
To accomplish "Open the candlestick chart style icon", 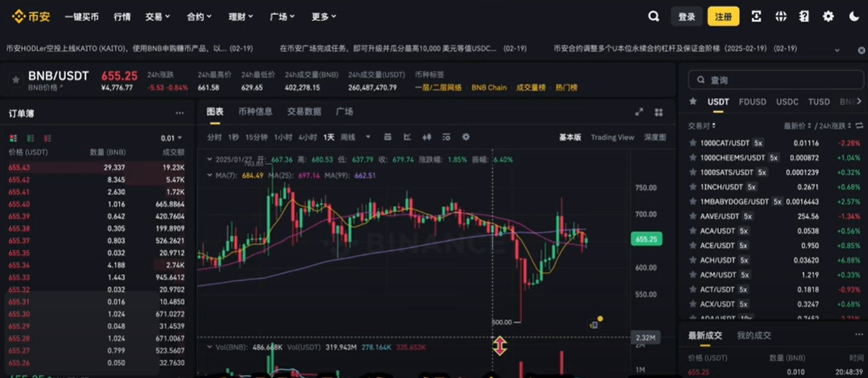I will [x=427, y=137].
